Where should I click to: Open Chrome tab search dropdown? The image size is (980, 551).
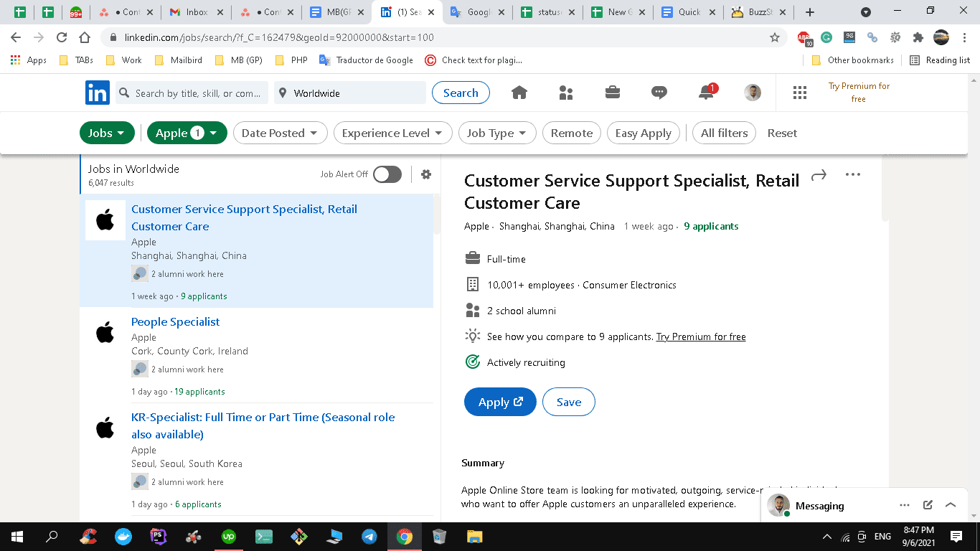[866, 12]
